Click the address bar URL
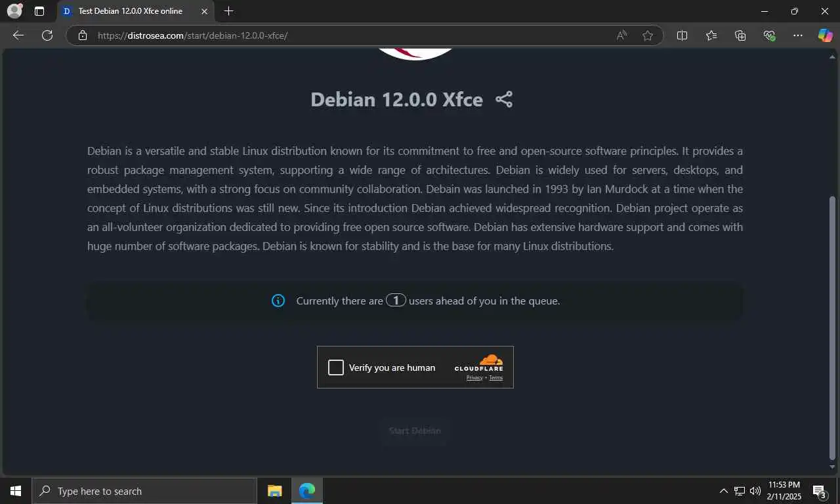 [192, 35]
